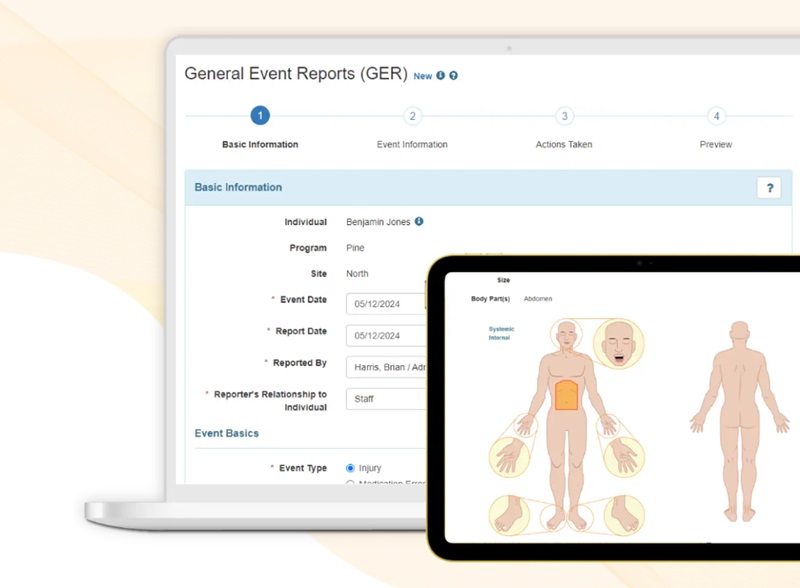Click the help icon next to GER title
Screen dimensions: 800x588
(x=454, y=76)
